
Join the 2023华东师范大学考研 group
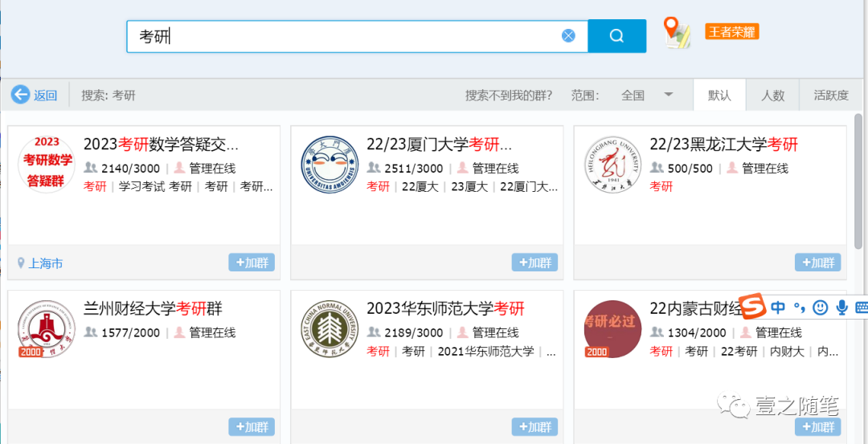pyautogui.click(x=534, y=427)
